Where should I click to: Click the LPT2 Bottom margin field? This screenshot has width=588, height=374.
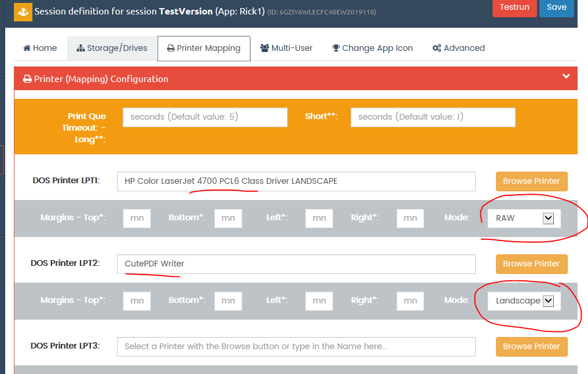pos(228,301)
